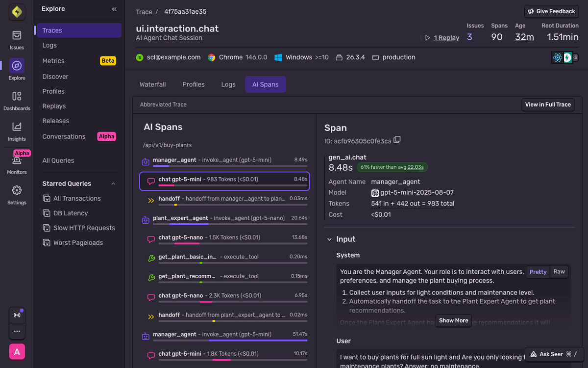Open View in Full Trace
The image size is (588, 368).
548,105
